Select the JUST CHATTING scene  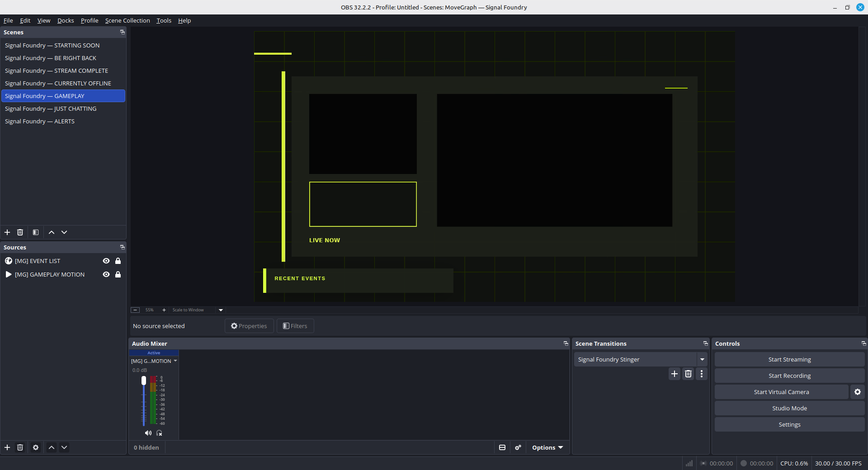[x=63, y=108]
